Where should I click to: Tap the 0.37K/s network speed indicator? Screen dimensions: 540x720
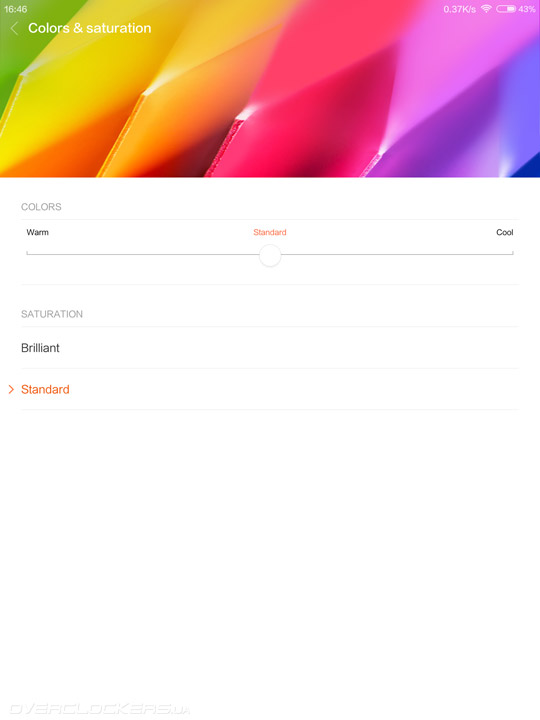click(460, 9)
